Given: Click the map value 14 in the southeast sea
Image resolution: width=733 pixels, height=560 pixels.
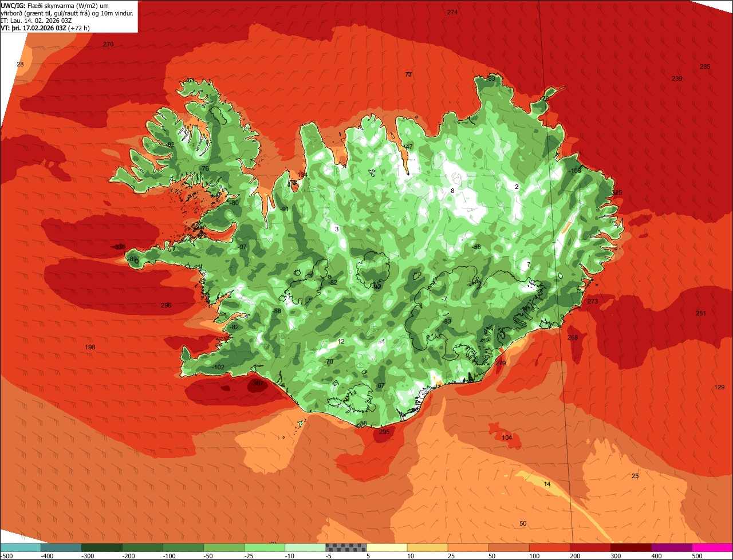Looking at the screenshot, I should 547,484.
